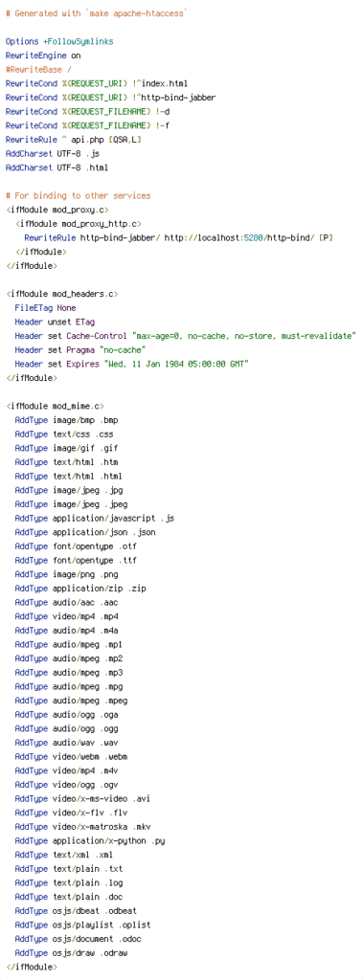
Task: Select 'AddType application/javascript .js' line
Action: tap(95, 518)
